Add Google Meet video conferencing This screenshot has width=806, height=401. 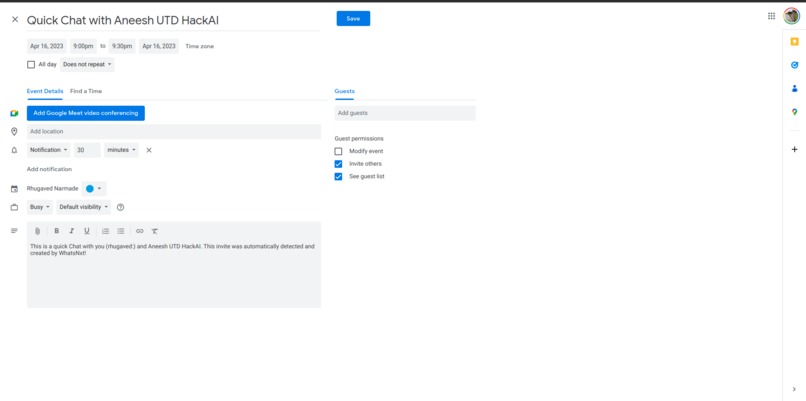(86, 113)
